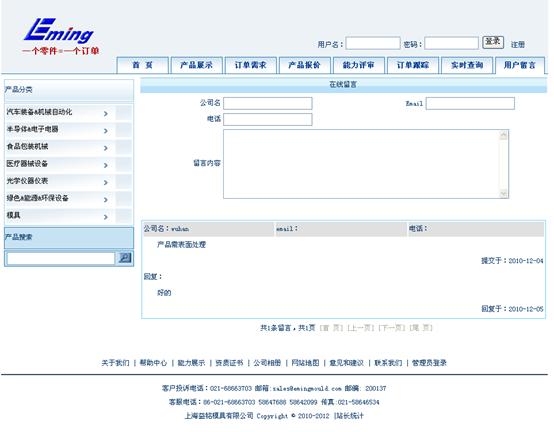Click 尾页 pagination link

point(421,328)
